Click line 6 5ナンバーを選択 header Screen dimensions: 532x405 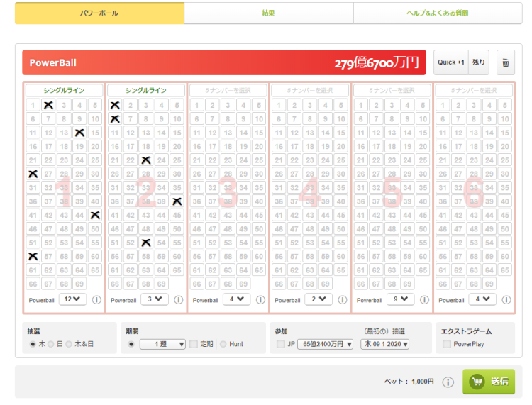(474, 91)
